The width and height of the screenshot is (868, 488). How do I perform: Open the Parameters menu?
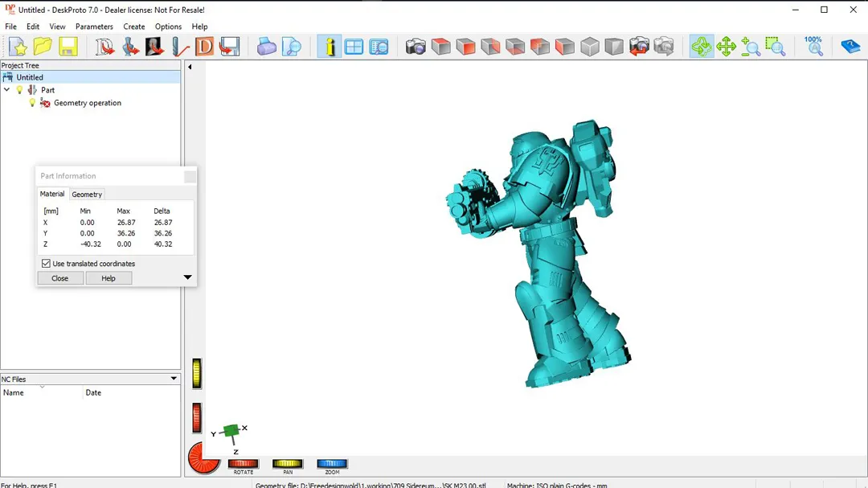(x=94, y=27)
